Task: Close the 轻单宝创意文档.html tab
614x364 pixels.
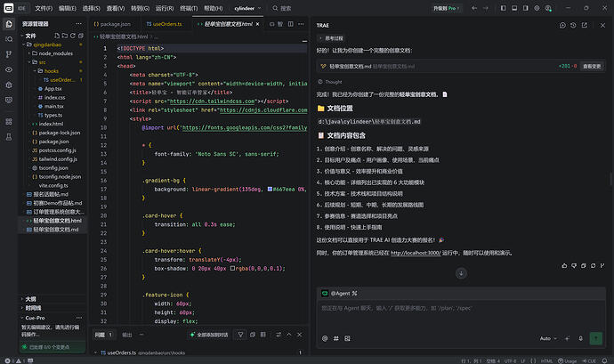Action: (x=257, y=24)
